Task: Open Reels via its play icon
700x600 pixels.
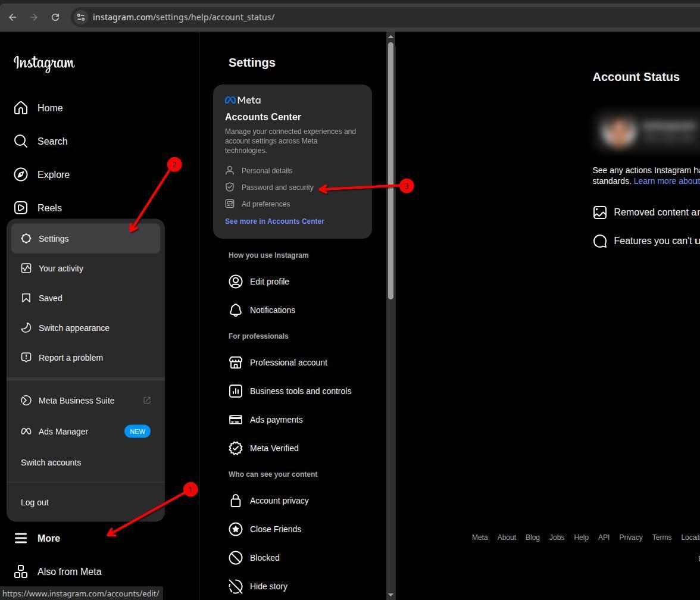Action: pyautogui.click(x=21, y=208)
